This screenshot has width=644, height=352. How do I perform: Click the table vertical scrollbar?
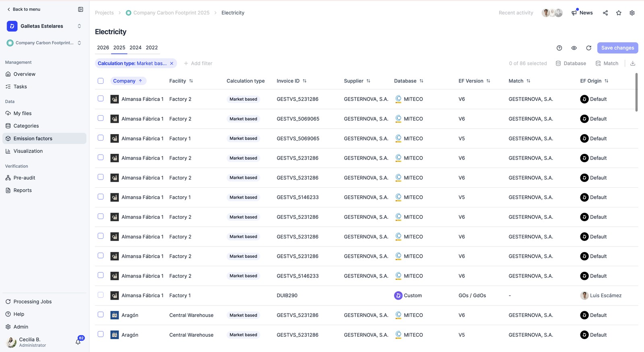pos(636,92)
